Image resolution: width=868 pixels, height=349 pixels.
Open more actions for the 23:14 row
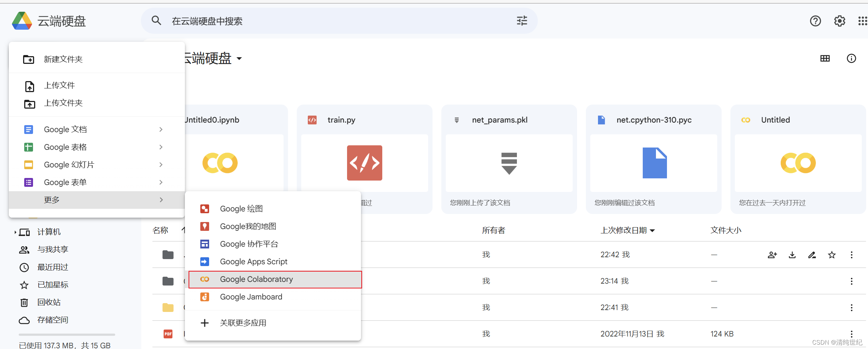pos(851,281)
